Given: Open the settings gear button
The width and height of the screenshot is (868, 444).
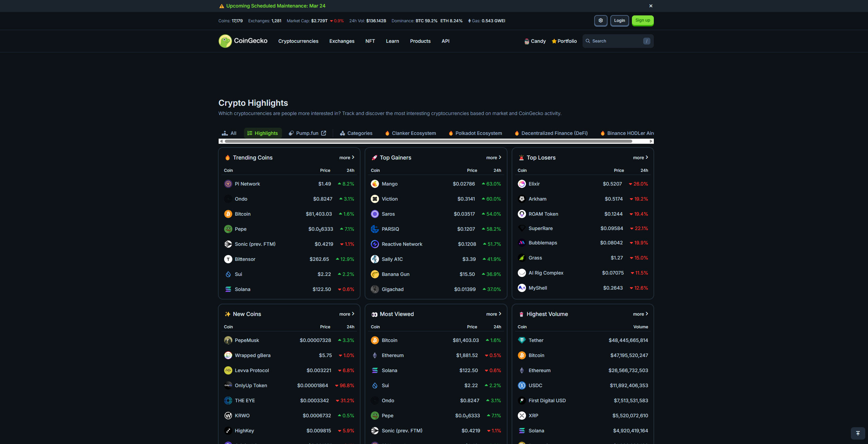Looking at the screenshot, I should [601, 21].
